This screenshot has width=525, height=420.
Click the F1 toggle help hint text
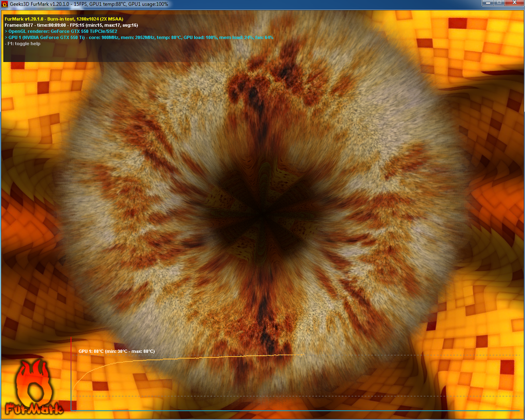(23, 44)
